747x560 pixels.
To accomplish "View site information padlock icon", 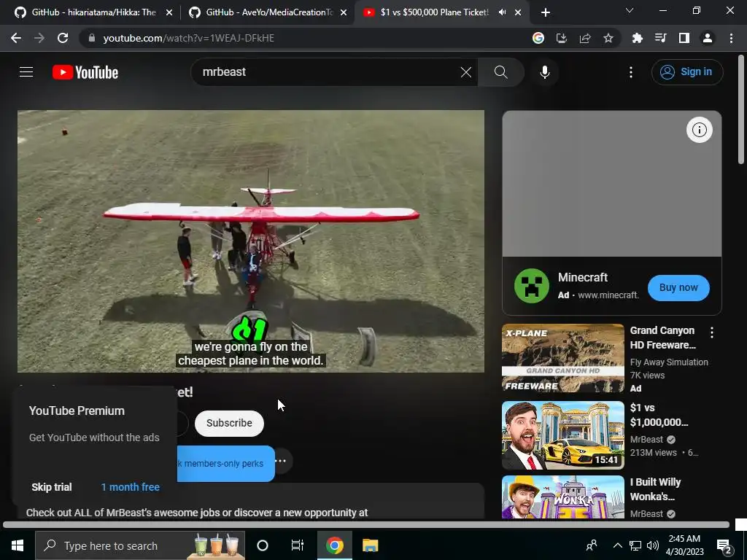I will [92, 38].
